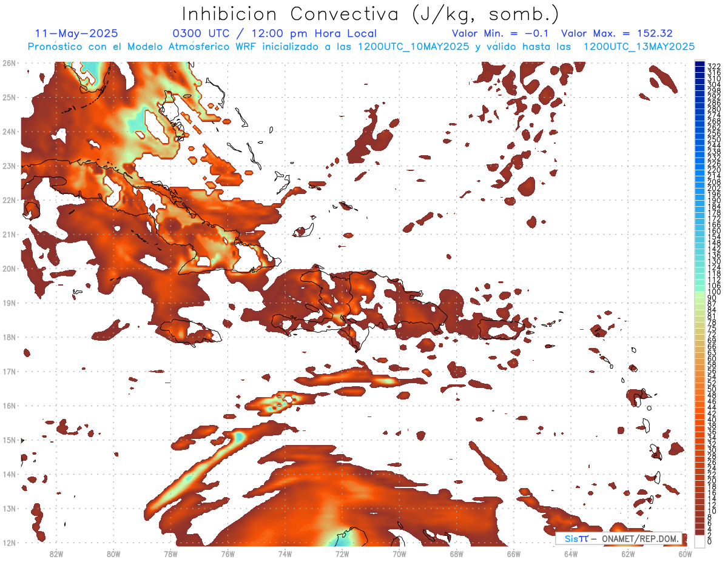Select the "Valor Min. = -0.1" text
Image resolution: width=728 pixels, height=562 pixels.
[500, 33]
